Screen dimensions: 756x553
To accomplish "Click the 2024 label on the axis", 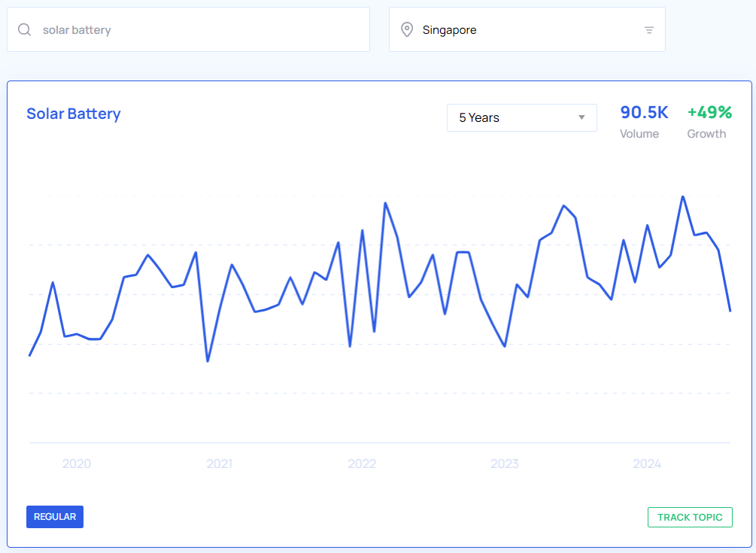I will (x=647, y=464).
